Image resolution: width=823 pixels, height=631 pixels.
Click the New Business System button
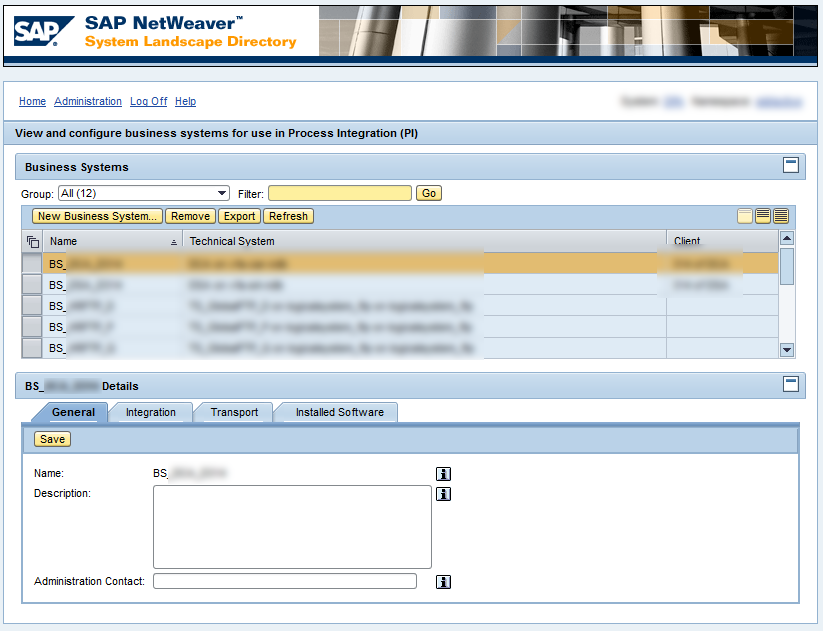click(x=97, y=216)
